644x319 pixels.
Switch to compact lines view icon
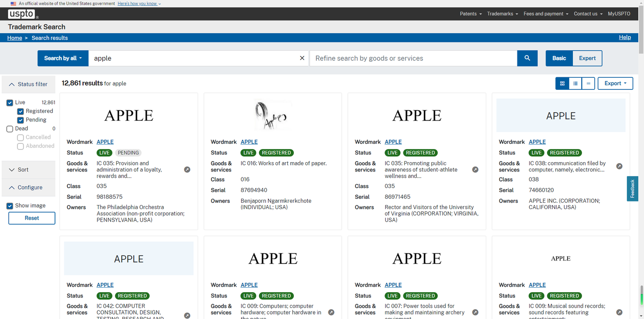(x=588, y=83)
